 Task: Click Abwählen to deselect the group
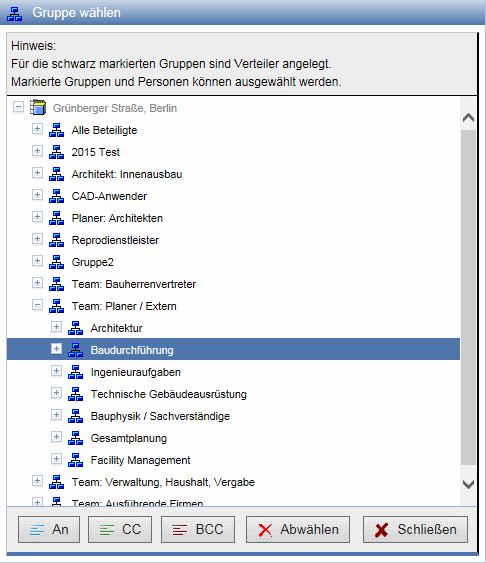coord(298,529)
